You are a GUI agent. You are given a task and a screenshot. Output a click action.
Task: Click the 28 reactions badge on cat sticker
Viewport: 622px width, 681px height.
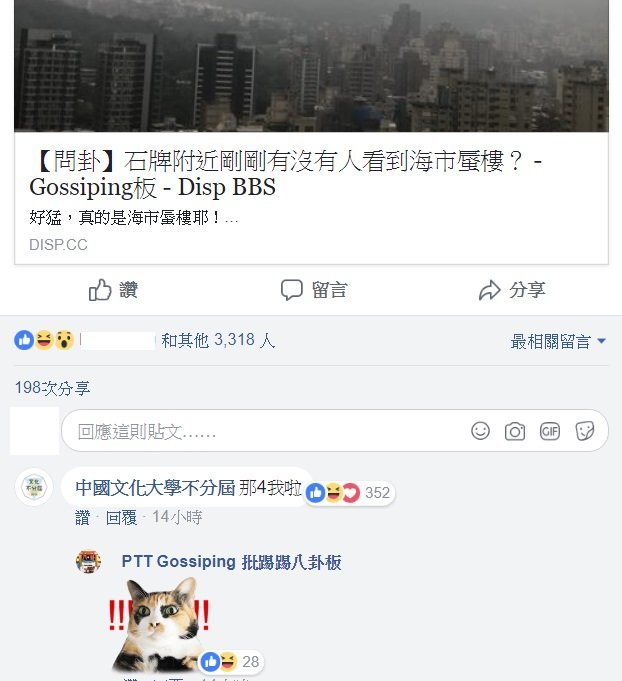[231, 661]
